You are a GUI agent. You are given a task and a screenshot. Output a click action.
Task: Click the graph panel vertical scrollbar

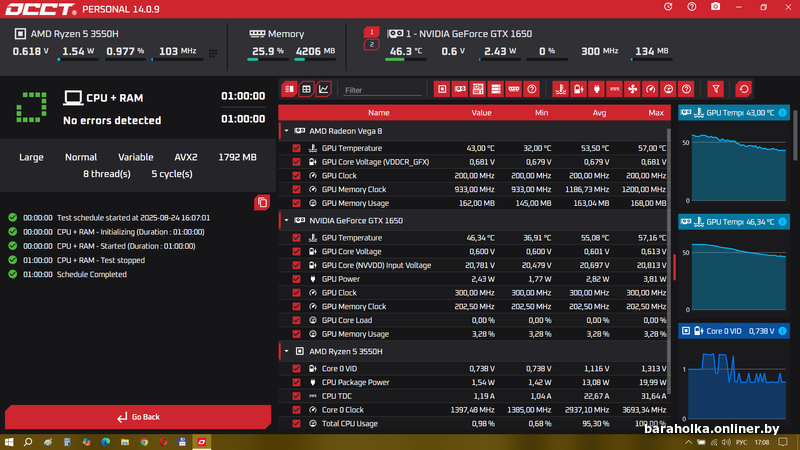click(795, 135)
